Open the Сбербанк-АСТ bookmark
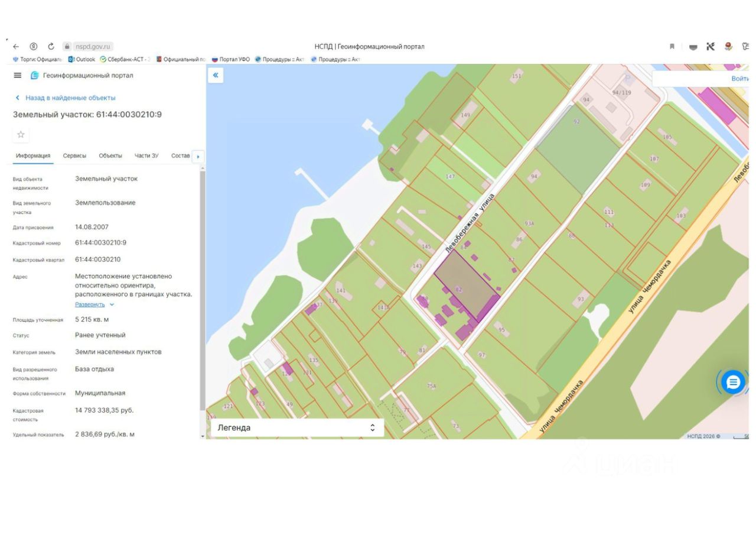This screenshot has width=756, height=535. tap(125, 59)
